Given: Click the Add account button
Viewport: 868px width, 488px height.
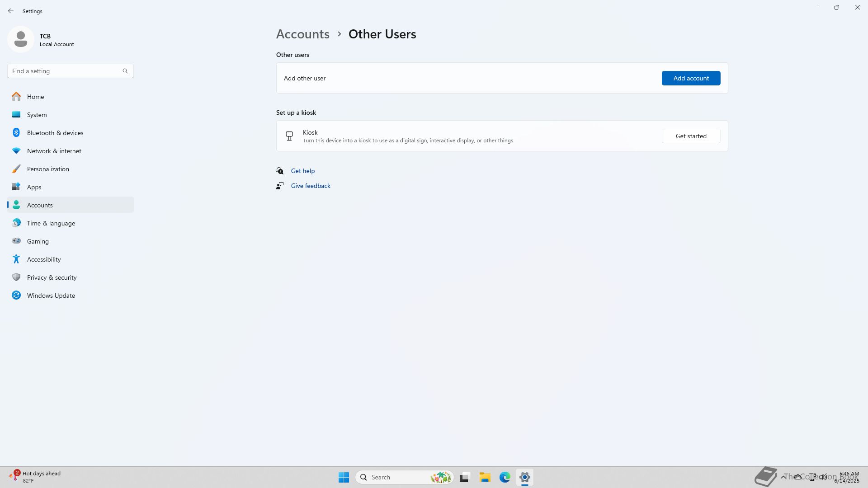Looking at the screenshot, I should point(691,78).
